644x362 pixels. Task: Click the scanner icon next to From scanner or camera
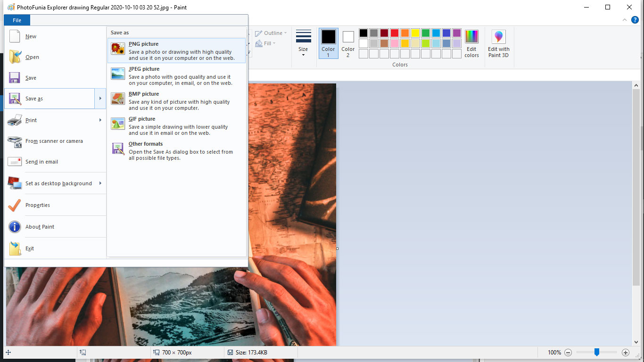tap(15, 141)
